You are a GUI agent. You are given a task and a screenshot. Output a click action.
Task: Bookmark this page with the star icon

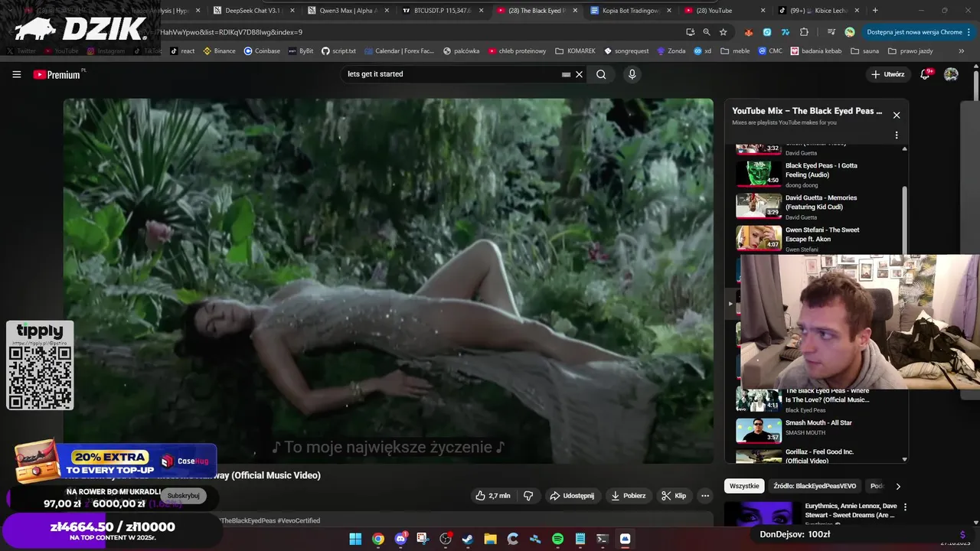click(723, 32)
